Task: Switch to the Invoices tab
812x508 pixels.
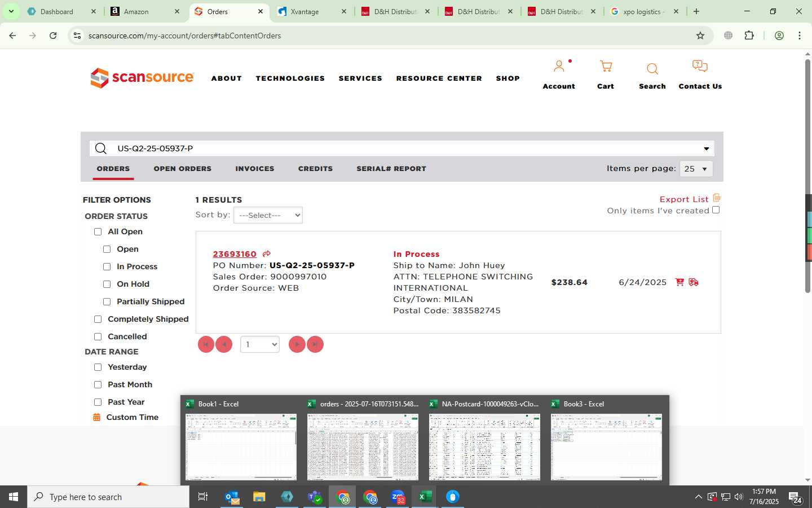Action: (x=255, y=169)
